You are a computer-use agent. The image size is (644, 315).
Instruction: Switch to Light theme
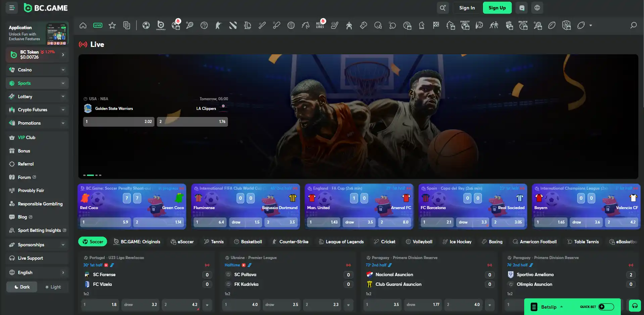pyautogui.click(x=53, y=287)
